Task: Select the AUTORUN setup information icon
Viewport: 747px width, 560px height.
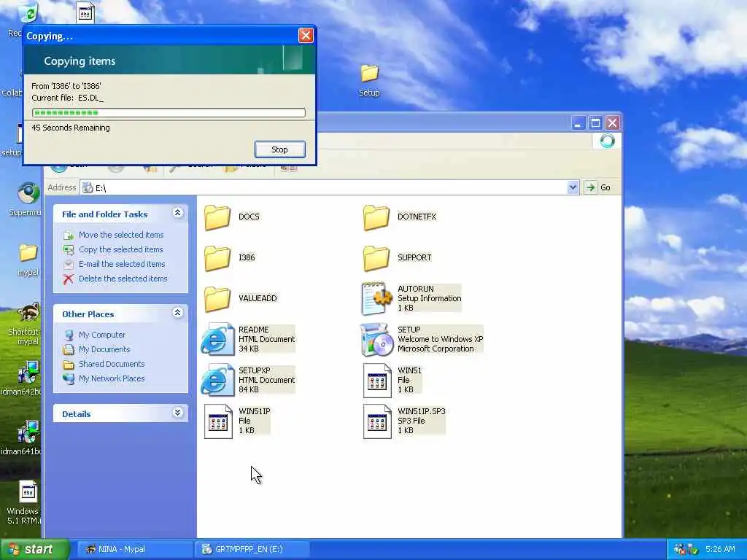Action: coord(376,298)
